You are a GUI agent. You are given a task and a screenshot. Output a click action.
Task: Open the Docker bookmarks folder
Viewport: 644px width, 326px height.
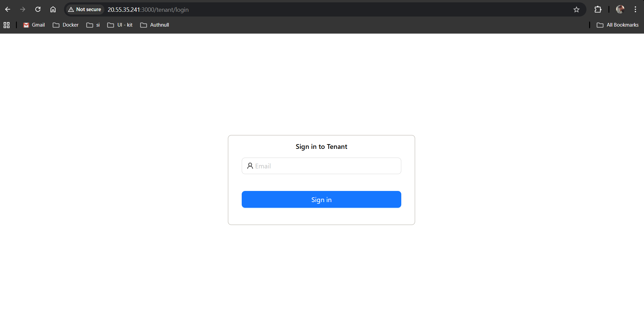(65, 25)
